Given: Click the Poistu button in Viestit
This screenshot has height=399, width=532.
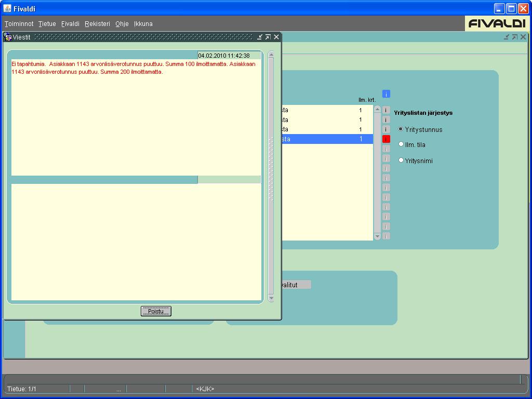Looking at the screenshot, I should pyautogui.click(x=156, y=311).
